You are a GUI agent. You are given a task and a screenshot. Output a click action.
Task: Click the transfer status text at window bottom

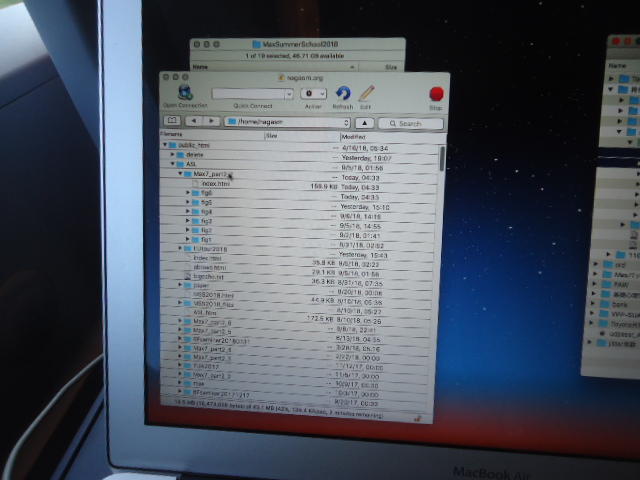pos(279,409)
